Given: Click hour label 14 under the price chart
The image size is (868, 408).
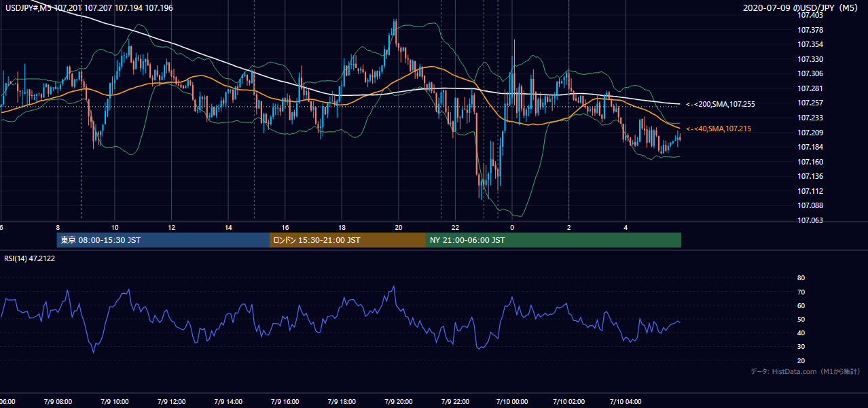Looking at the screenshot, I should (229, 227).
